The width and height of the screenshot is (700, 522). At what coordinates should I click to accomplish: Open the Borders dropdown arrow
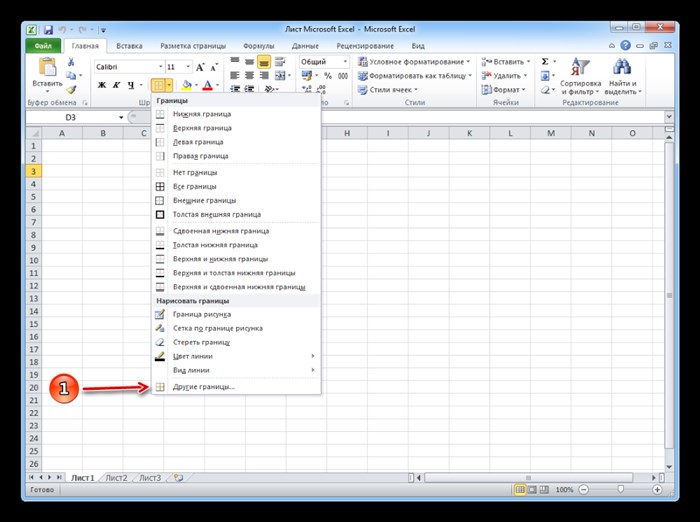(169, 85)
